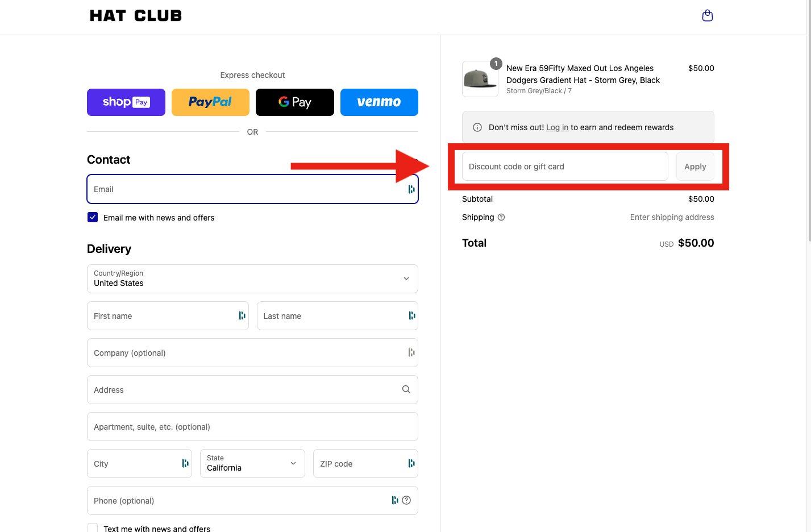This screenshot has height=532, width=811.
Task: Click the Dodgers hat product thumbnail
Action: [x=480, y=79]
